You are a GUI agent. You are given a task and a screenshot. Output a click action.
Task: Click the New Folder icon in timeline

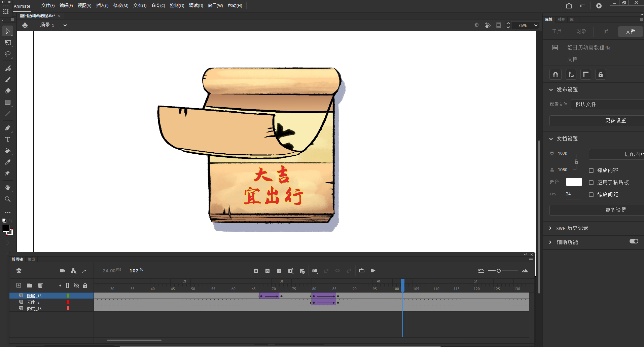(30, 285)
